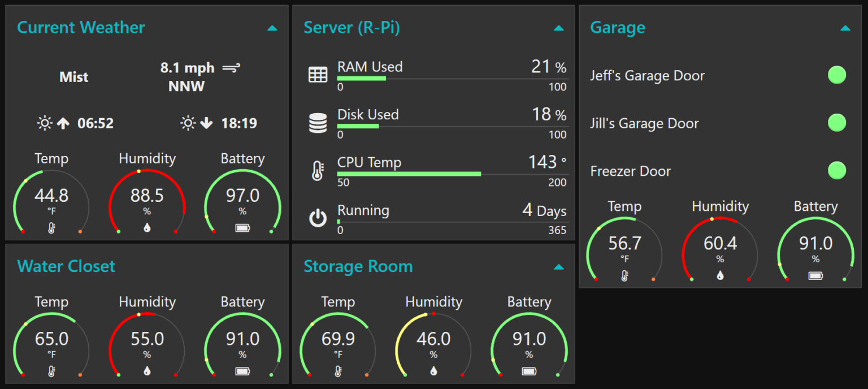
Task: Click the Garage card heading
Action: [x=617, y=27]
